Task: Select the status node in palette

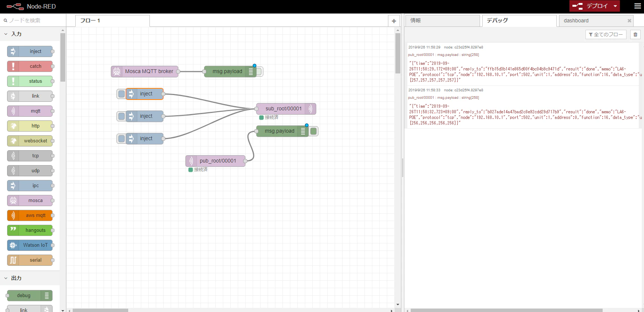Action: tap(30, 81)
